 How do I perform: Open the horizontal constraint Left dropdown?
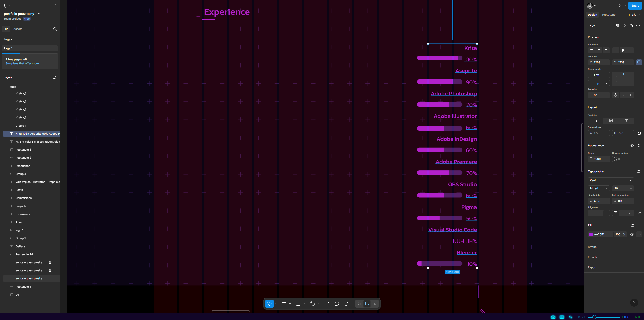(x=598, y=75)
